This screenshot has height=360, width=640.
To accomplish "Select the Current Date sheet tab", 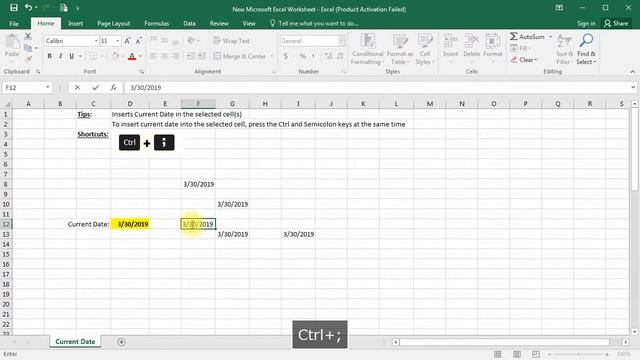I will [x=76, y=342].
